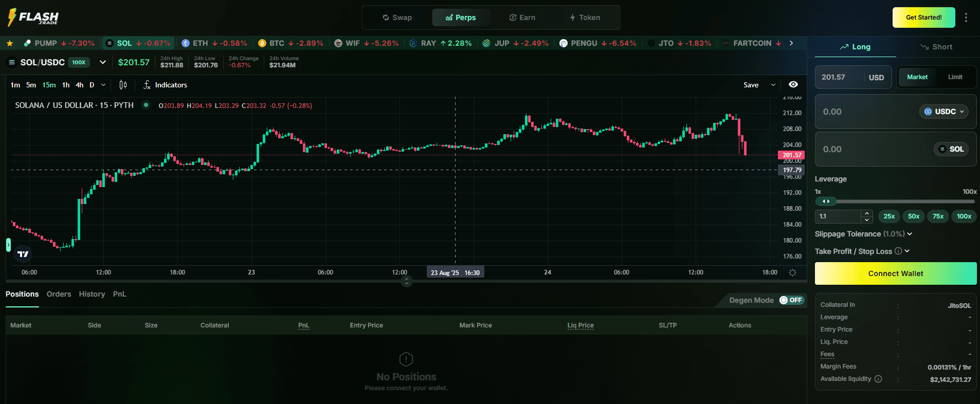Select Market order type
The image size is (980, 404).
[x=917, y=77]
